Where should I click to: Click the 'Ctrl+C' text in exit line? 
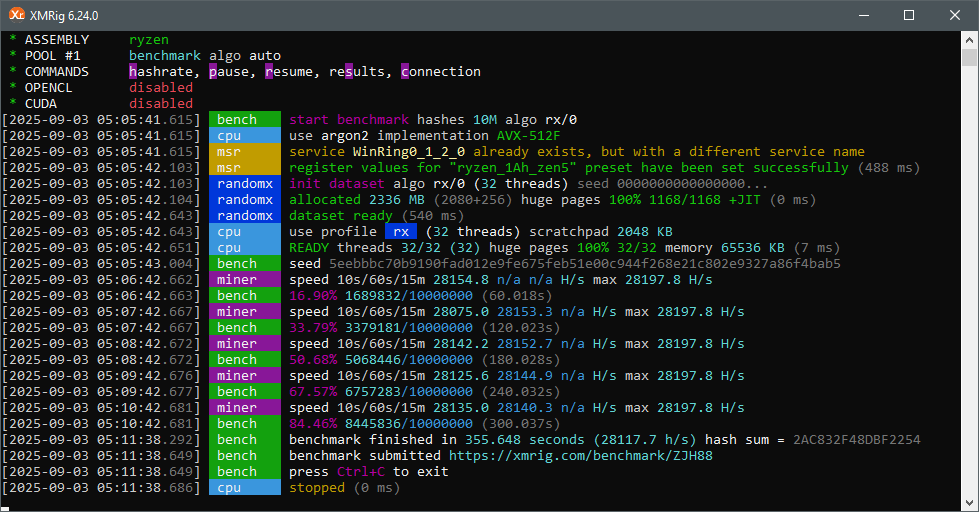pos(361,471)
